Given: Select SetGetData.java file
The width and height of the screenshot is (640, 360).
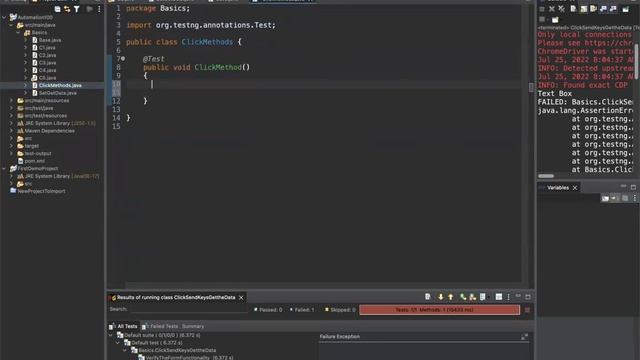Looking at the screenshot, I should [58, 93].
